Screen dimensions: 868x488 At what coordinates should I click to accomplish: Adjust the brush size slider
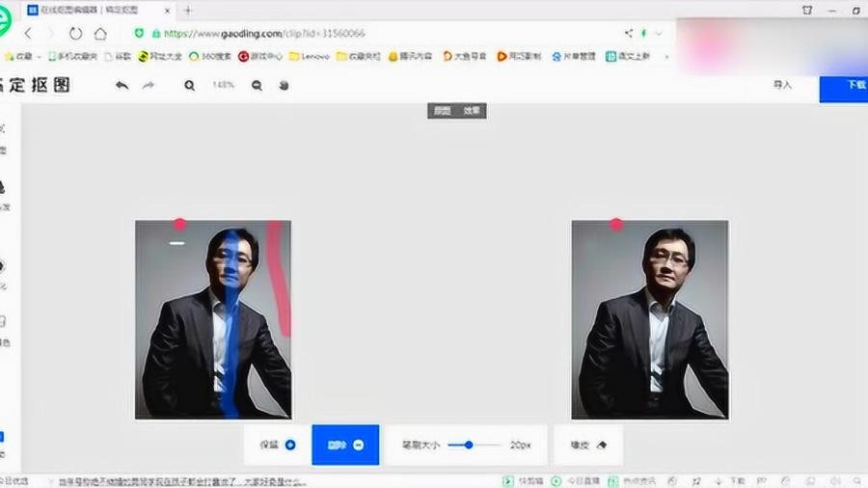(x=469, y=445)
